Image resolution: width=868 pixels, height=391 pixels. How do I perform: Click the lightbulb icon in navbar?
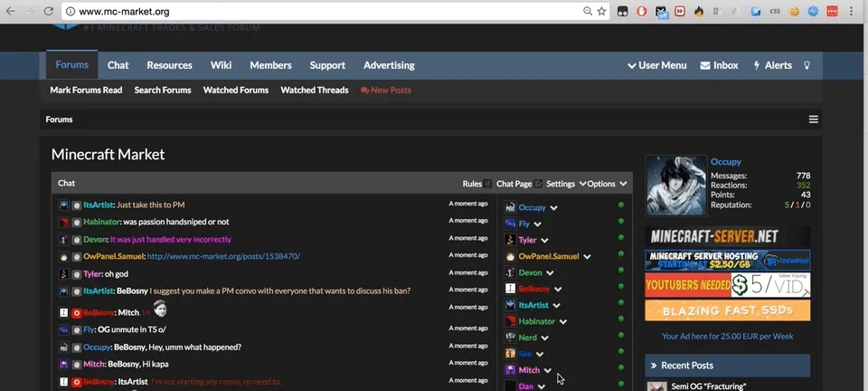(x=807, y=65)
